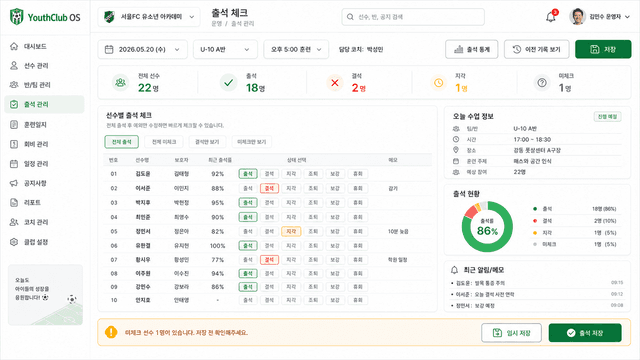Open the U-10 A반 class dropdown
The height and width of the screenshot is (360, 640).
225,49
